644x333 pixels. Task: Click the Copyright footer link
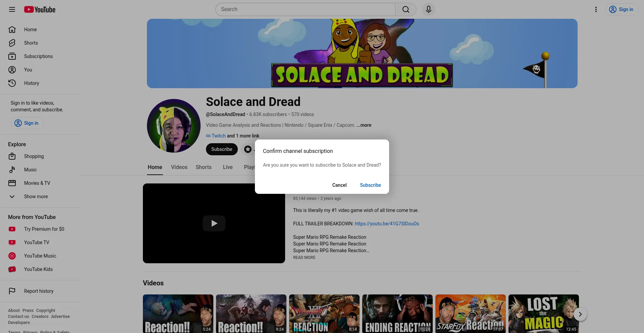[x=46, y=311]
